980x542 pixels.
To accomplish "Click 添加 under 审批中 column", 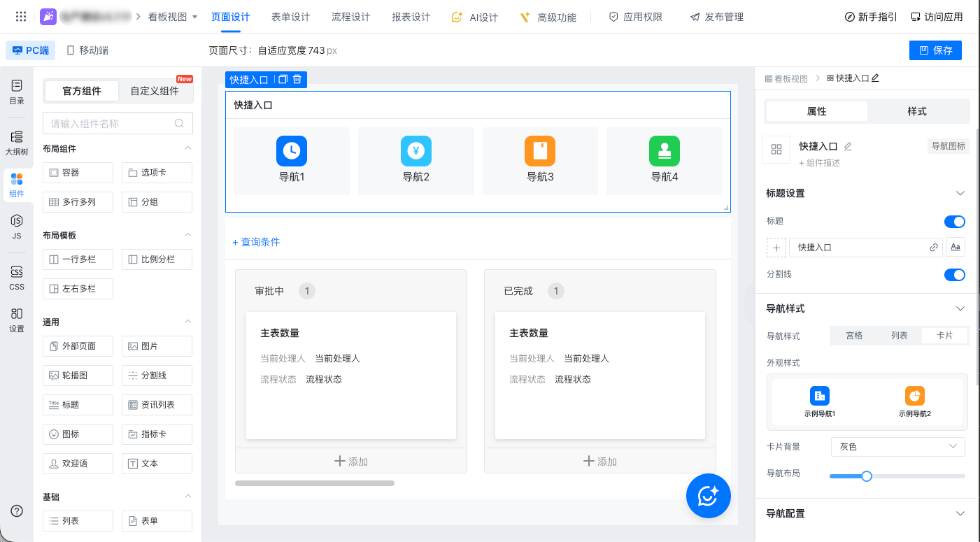I will tap(351, 461).
